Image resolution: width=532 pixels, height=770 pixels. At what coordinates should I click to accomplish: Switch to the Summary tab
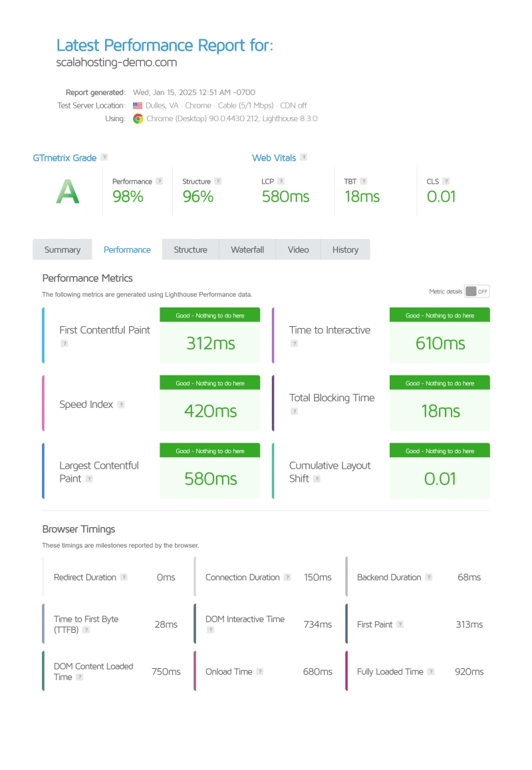tap(63, 250)
